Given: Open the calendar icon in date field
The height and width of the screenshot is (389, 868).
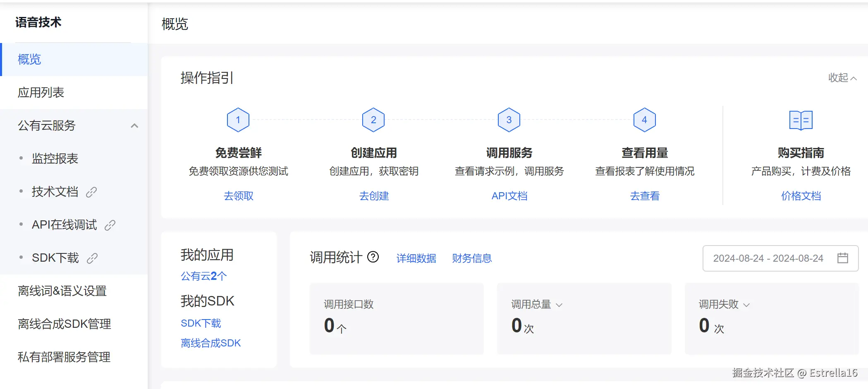Looking at the screenshot, I should click(843, 258).
